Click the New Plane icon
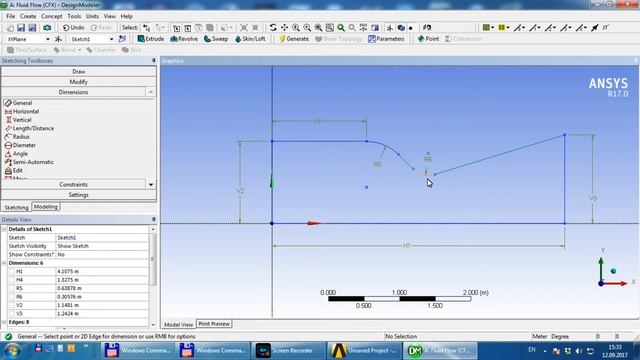The image size is (640, 360). pos(58,39)
